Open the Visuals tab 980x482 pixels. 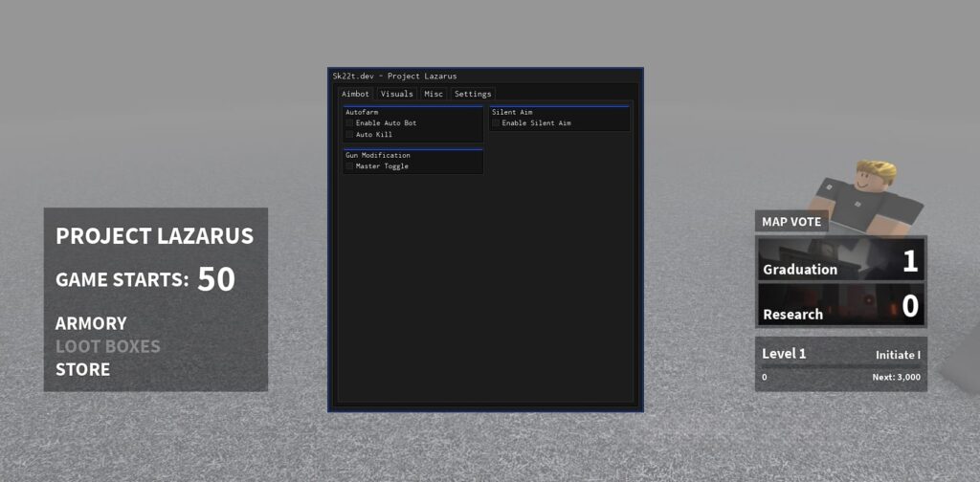pos(396,94)
